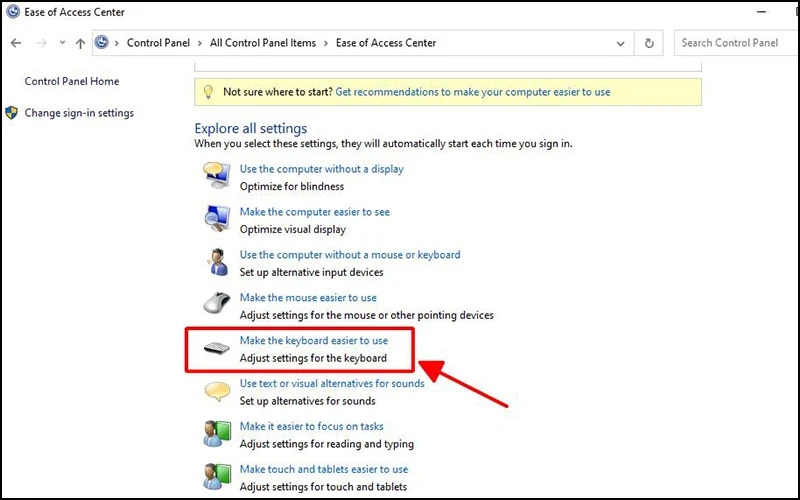The height and width of the screenshot is (500, 800).
Task: Open the address bar history dropdown
Action: 620,43
